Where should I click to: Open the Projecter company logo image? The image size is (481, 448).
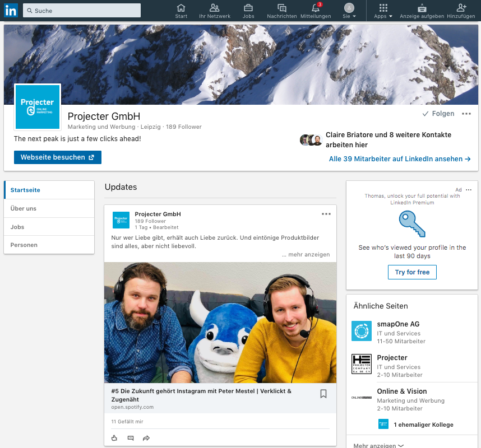38,107
